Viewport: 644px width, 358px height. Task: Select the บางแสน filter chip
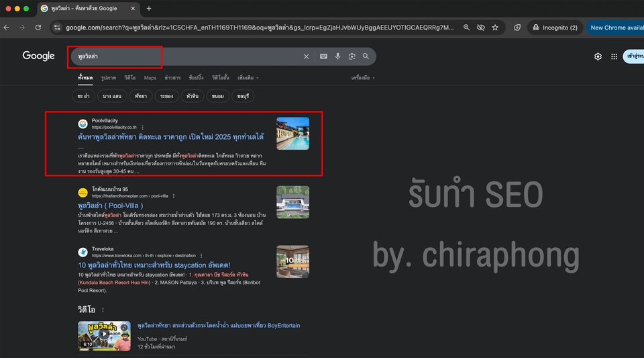coord(112,96)
